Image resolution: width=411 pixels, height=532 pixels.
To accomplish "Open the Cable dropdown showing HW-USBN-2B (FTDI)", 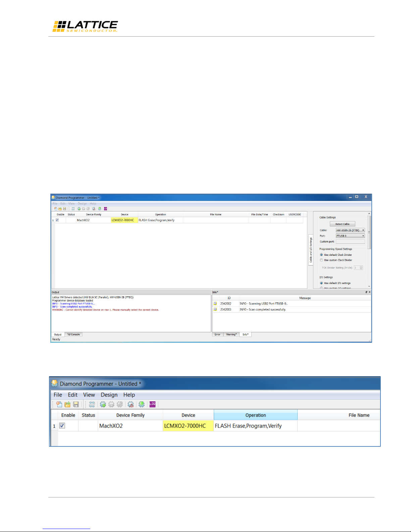I will 350,230.
